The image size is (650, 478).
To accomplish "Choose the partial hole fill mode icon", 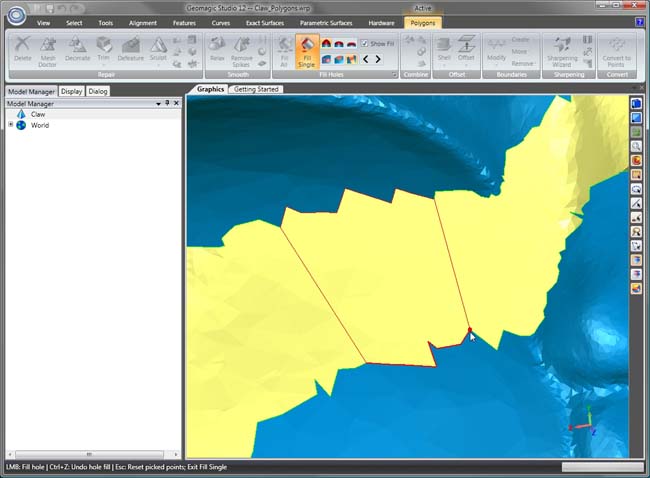I will coord(339,59).
